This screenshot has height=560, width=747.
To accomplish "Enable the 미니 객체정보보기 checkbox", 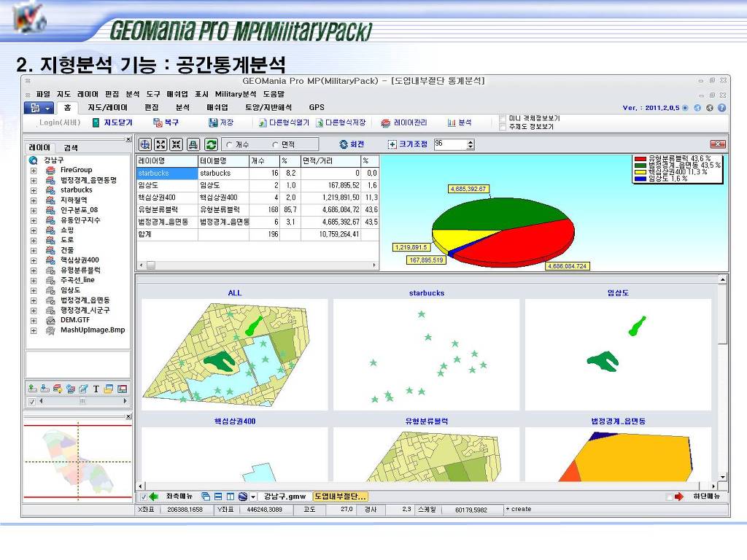I will click(x=502, y=118).
